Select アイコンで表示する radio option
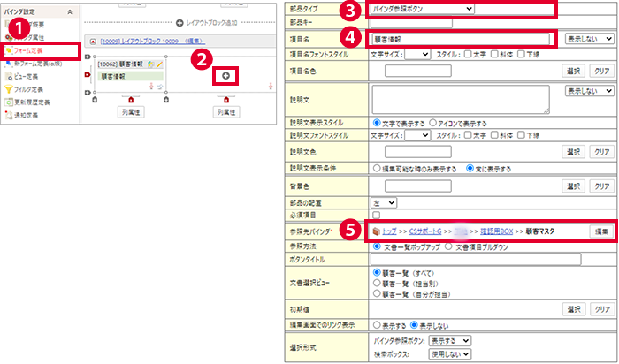The image size is (619, 364). point(432,123)
